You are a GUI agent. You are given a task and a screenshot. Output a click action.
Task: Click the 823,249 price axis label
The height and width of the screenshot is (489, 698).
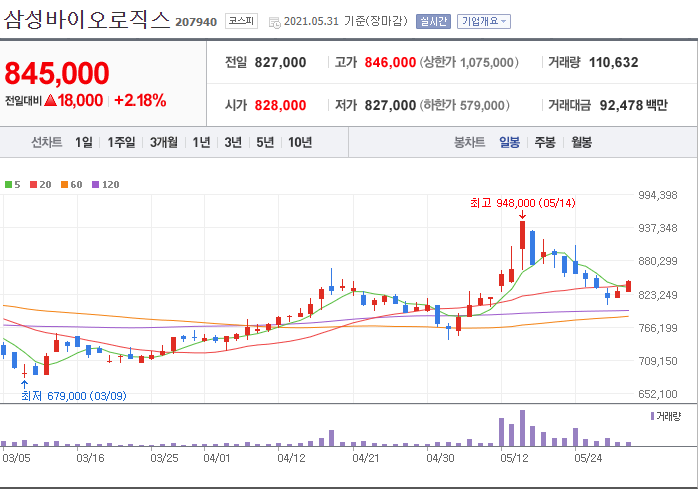coord(658,295)
